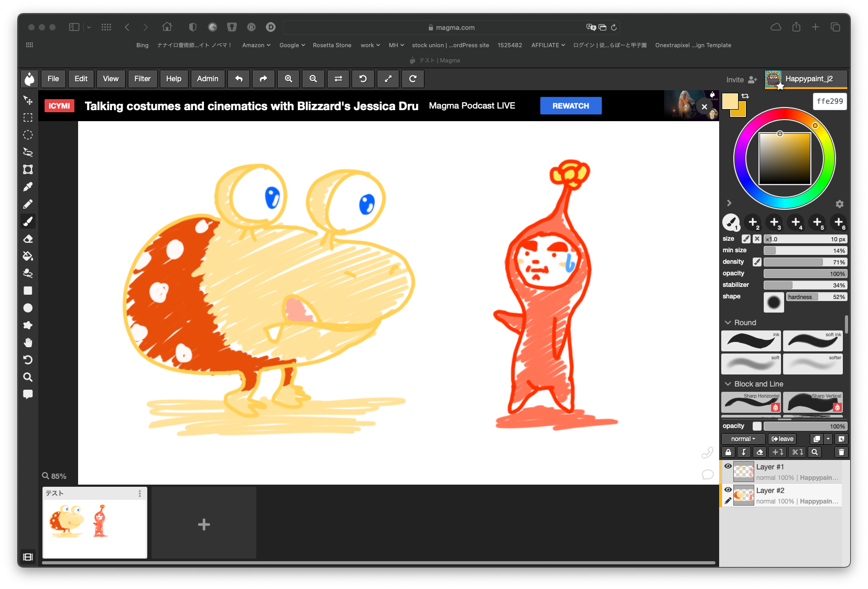Image resolution: width=868 pixels, height=589 pixels.
Task: Select the hand pan tool
Action: point(28,342)
